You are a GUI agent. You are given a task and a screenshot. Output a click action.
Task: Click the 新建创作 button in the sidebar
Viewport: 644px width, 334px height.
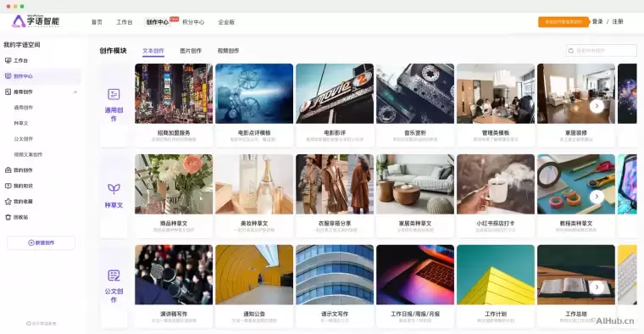[x=41, y=242]
